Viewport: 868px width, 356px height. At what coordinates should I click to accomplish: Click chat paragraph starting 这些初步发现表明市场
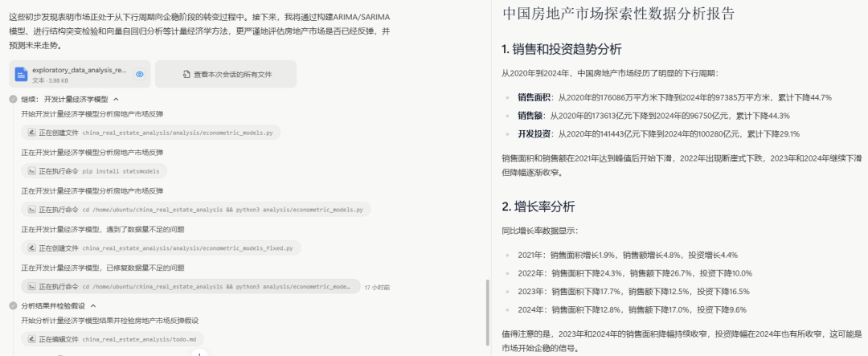[x=200, y=31]
